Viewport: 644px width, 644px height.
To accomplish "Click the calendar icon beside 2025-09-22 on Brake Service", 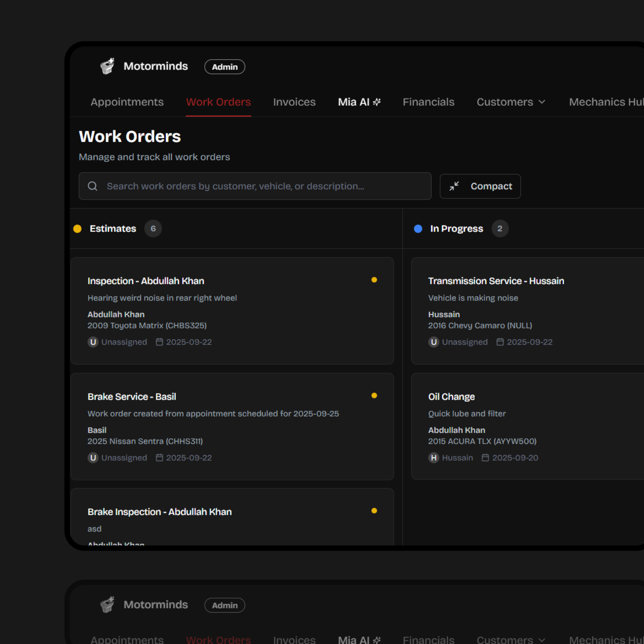I will 159,458.
